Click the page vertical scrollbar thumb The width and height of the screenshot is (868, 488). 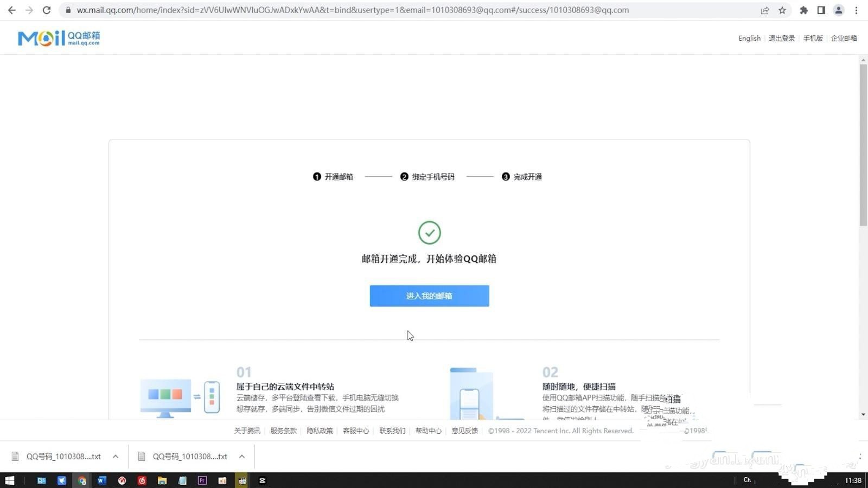tap(863, 145)
